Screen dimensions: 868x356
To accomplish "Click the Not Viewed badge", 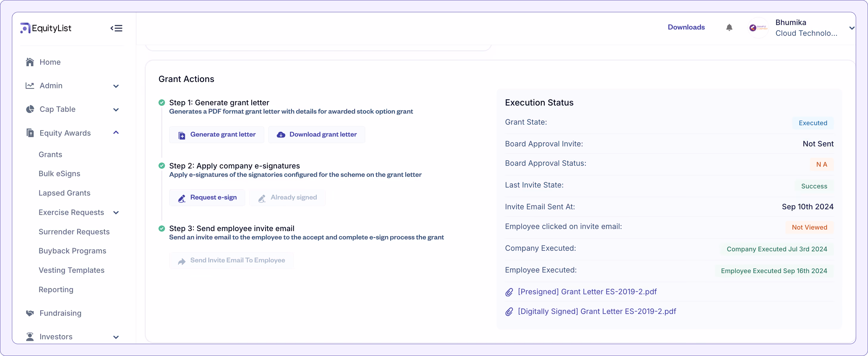I will (x=809, y=227).
